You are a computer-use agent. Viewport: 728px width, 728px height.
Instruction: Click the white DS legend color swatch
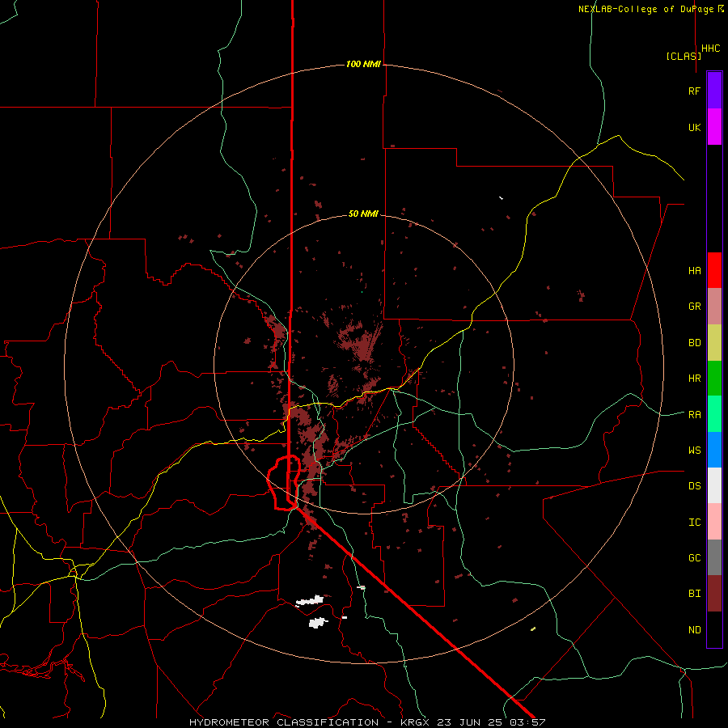[714, 485]
